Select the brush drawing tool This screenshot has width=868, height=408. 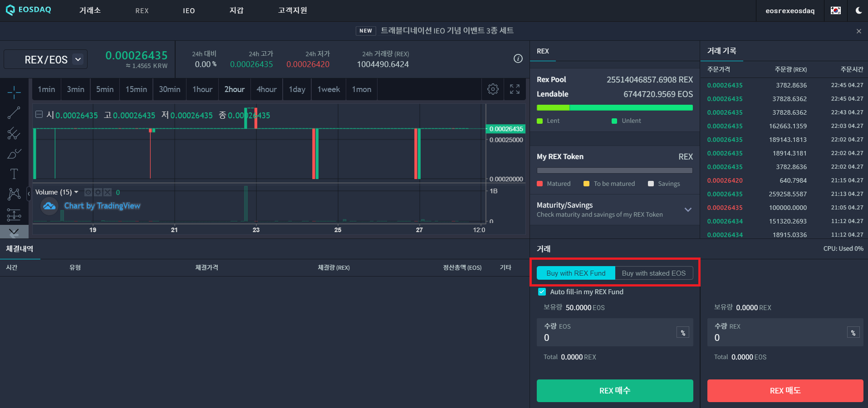pos(14,154)
